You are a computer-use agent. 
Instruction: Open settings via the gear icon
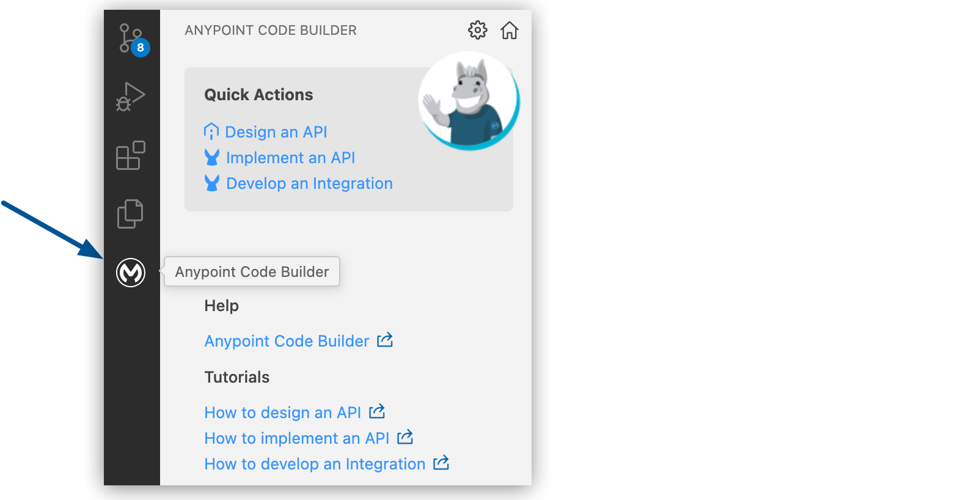pos(478,30)
